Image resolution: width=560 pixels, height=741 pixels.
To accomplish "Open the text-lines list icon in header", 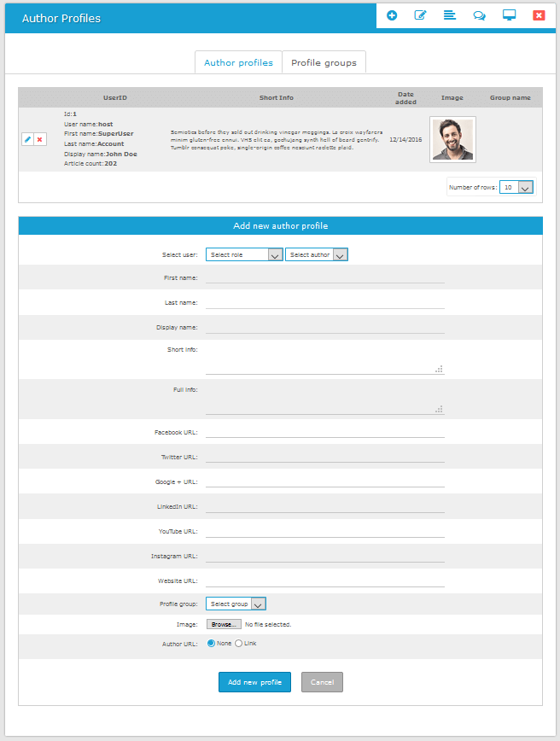I will pyautogui.click(x=449, y=15).
